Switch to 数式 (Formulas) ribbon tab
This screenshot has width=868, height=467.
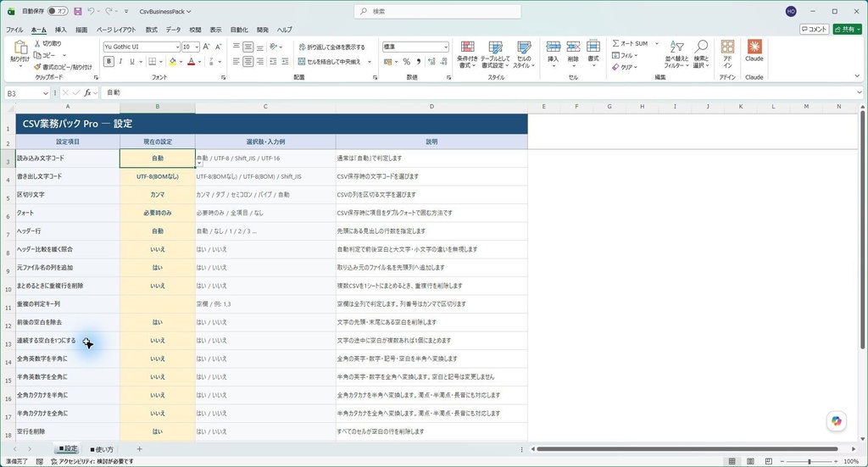click(151, 30)
